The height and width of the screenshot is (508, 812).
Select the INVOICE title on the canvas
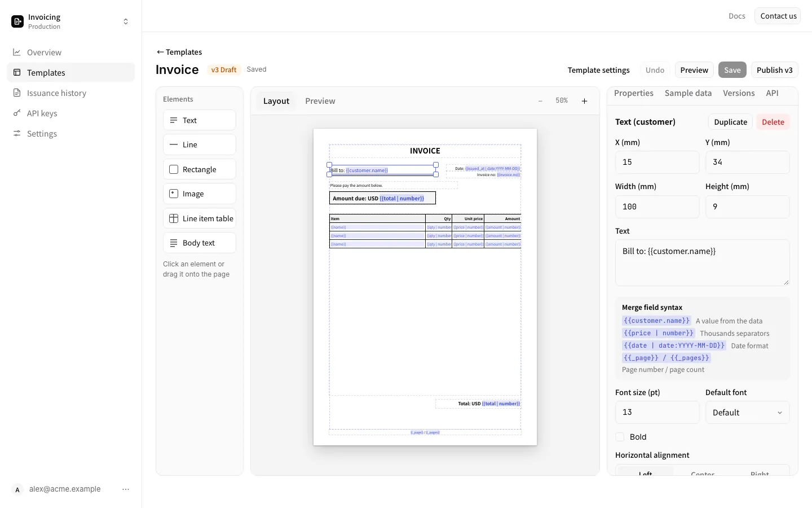click(425, 151)
